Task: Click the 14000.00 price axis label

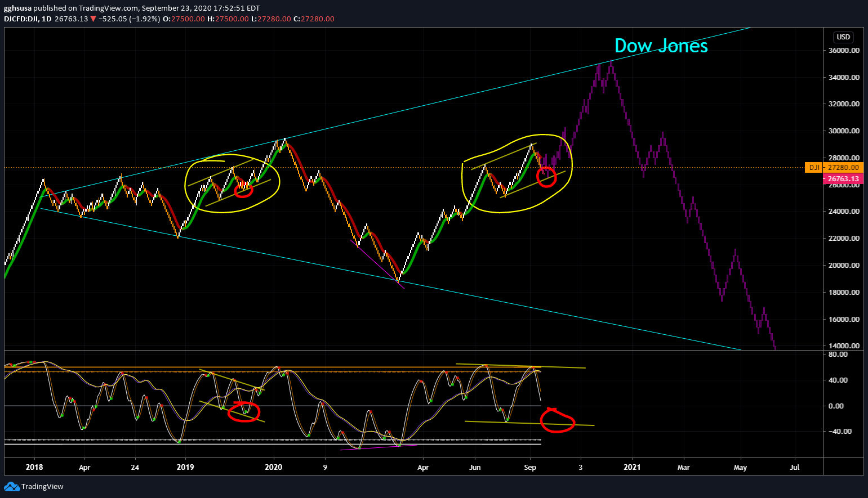Action: point(843,346)
